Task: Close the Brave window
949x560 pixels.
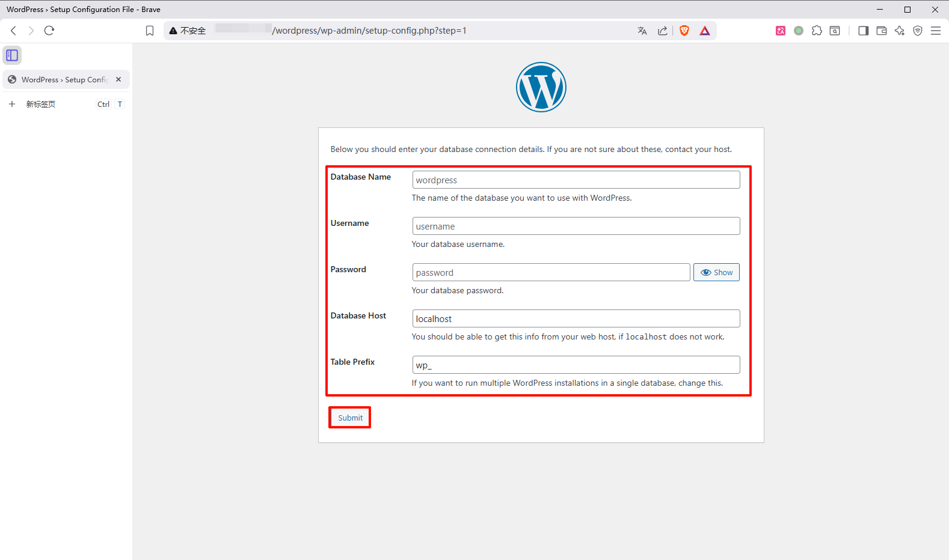Action: coord(935,9)
